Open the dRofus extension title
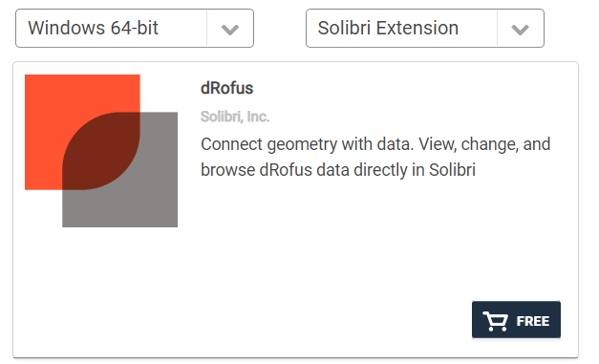The image size is (599, 364). [x=227, y=88]
